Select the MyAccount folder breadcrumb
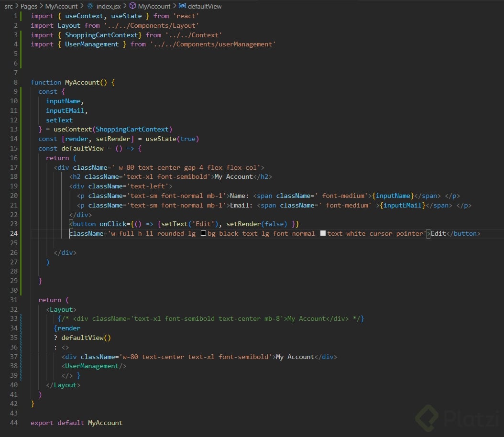 [x=61, y=6]
